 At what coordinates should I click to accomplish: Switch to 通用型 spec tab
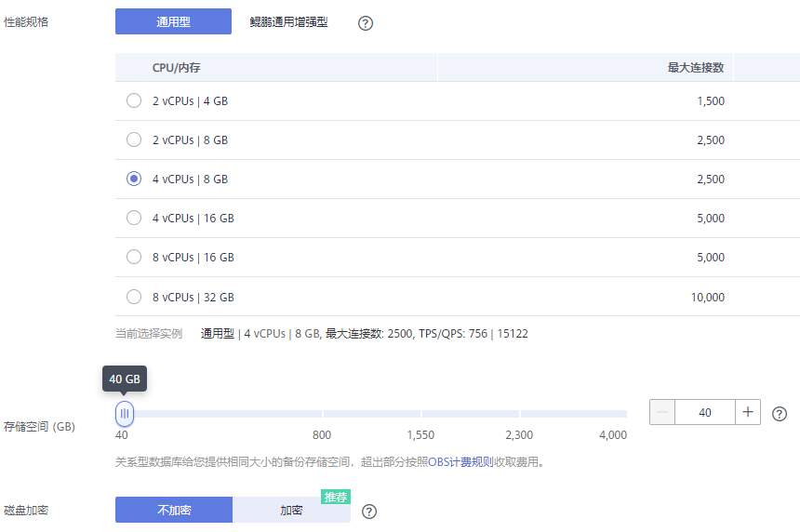pos(173,21)
